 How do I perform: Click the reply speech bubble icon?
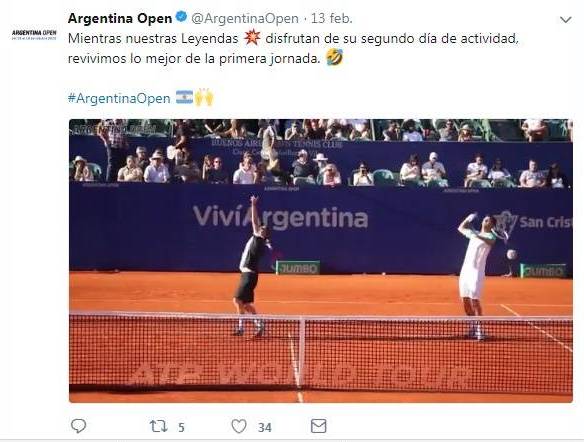[78, 426]
